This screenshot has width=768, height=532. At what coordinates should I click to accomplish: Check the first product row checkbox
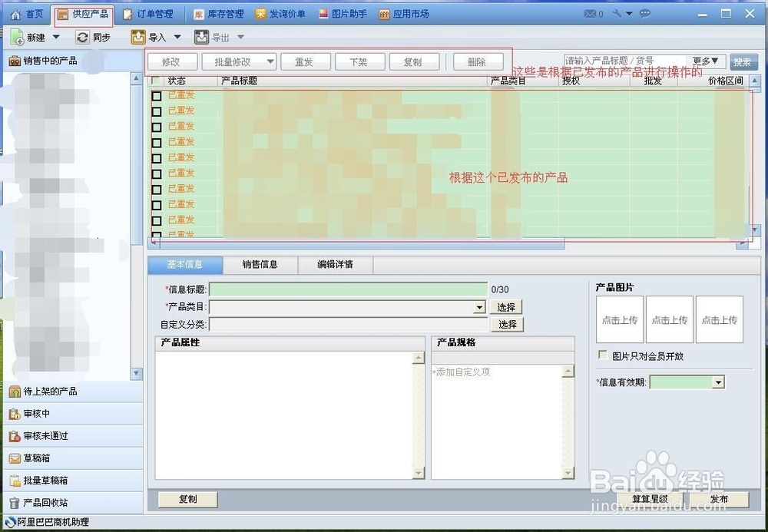point(156,94)
